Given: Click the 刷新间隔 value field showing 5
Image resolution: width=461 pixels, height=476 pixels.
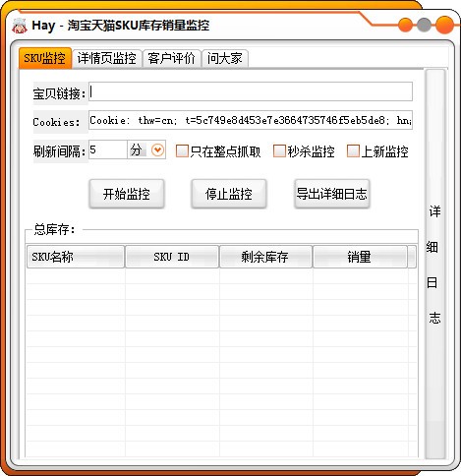Looking at the screenshot, I should tap(108, 149).
